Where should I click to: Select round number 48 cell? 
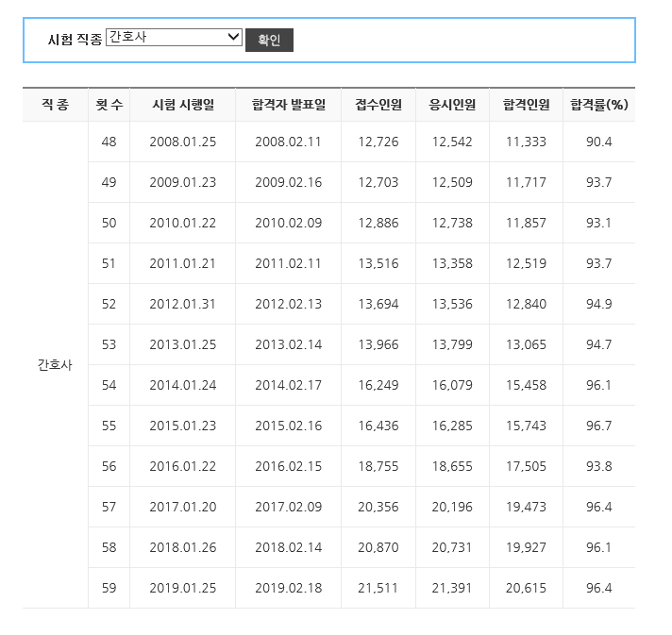click(x=109, y=142)
